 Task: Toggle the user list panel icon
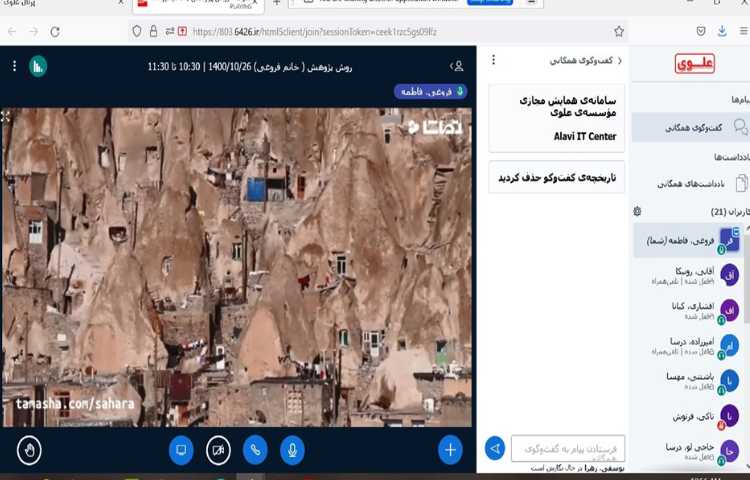click(x=458, y=67)
